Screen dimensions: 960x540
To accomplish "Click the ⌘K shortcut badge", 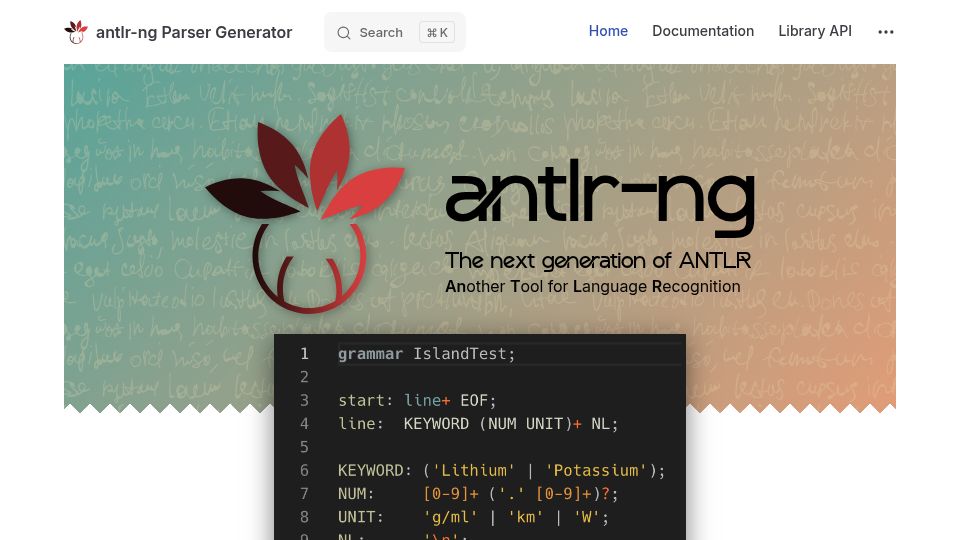I will pos(437,32).
